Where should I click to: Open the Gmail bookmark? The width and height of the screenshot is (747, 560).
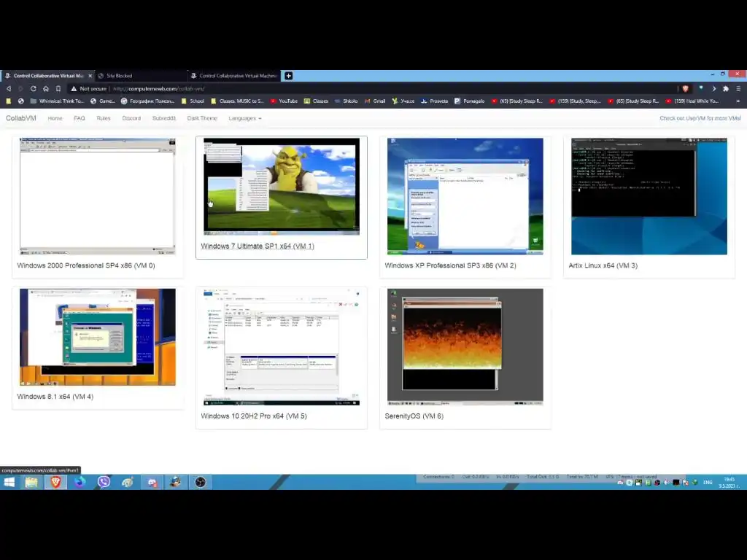[375, 101]
